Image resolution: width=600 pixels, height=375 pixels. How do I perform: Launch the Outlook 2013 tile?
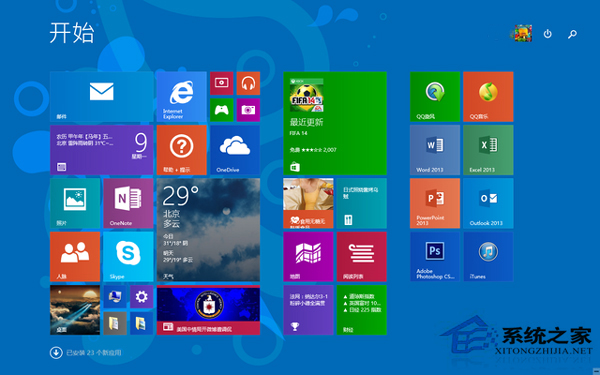pos(488,203)
